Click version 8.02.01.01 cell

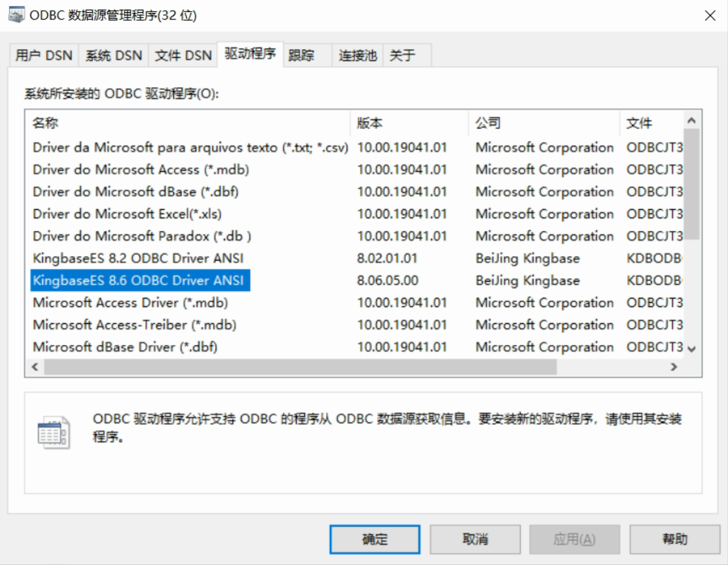tap(387, 258)
